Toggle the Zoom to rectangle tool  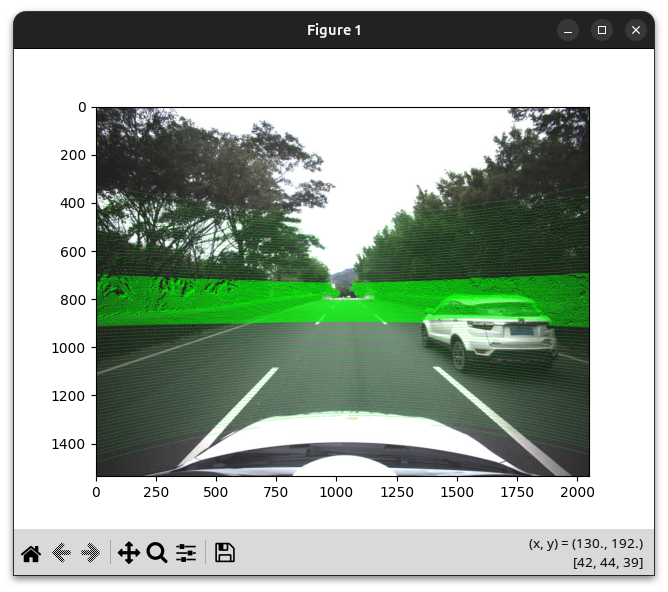[x=157, y=553]
